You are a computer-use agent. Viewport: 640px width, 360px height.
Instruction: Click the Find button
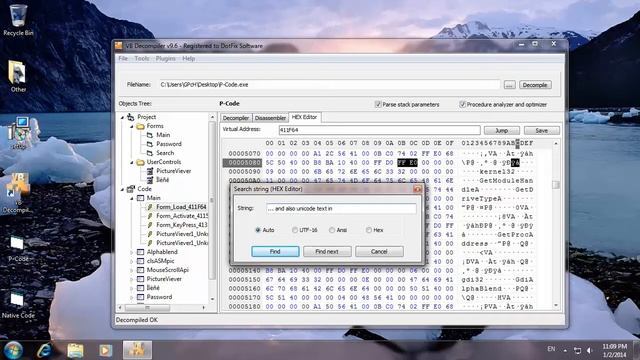tap(275, 251)
